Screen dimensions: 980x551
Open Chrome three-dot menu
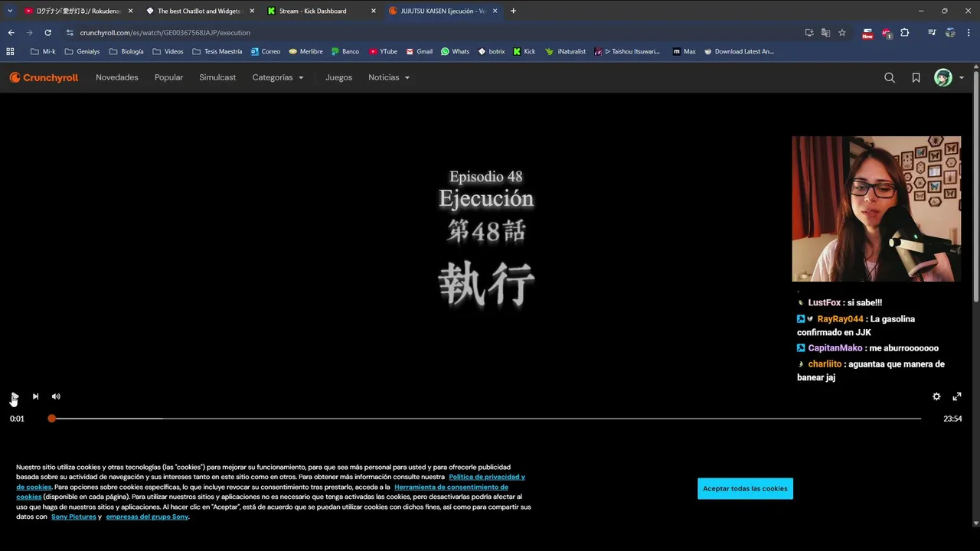(x=969, y=33)
